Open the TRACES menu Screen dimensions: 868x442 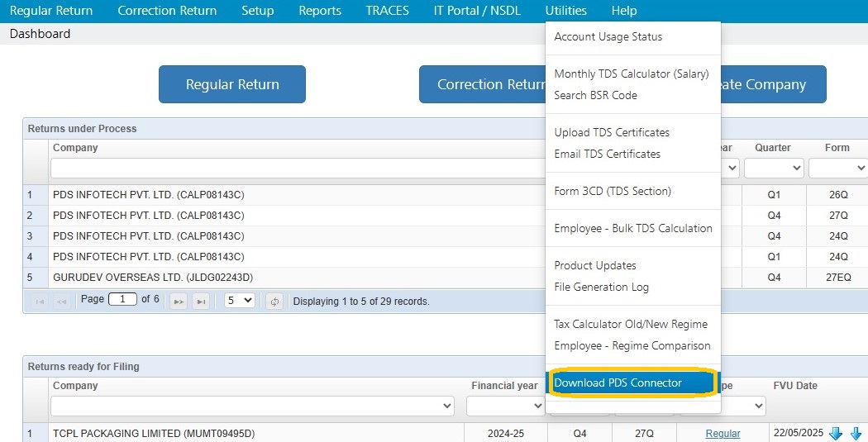[387, 11]
